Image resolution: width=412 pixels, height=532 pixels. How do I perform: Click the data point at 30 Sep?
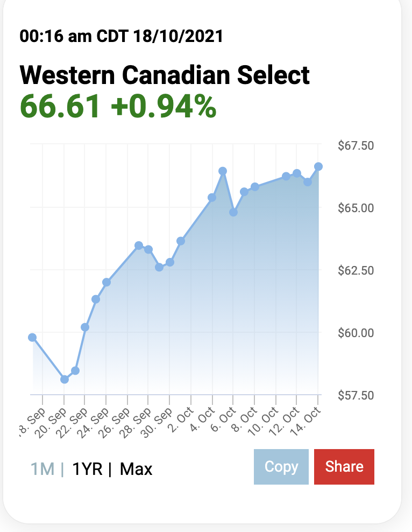point(170,262)
